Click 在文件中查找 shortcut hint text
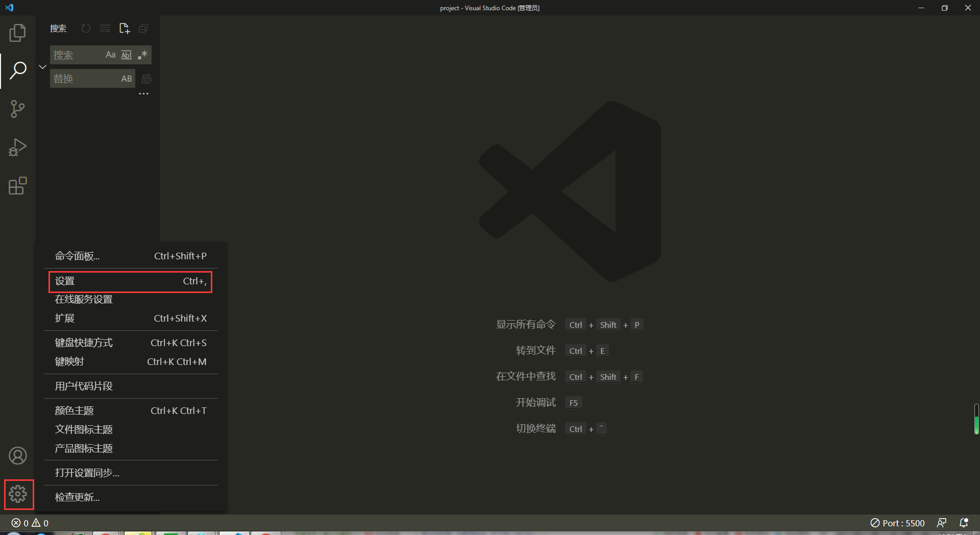 tap(526, 377)
